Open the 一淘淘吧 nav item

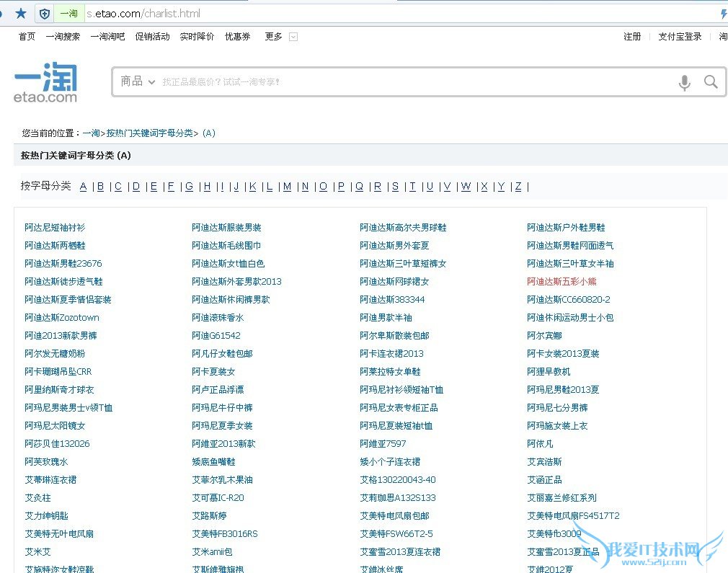(x=107, y=36)
